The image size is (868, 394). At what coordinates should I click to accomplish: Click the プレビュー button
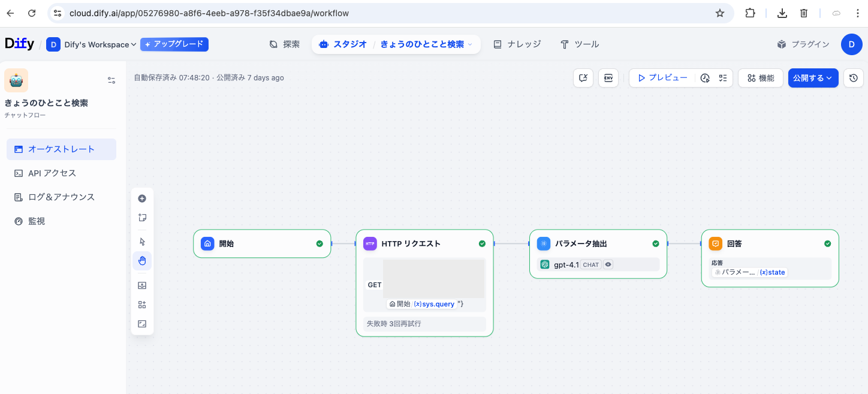coord(662,78)
